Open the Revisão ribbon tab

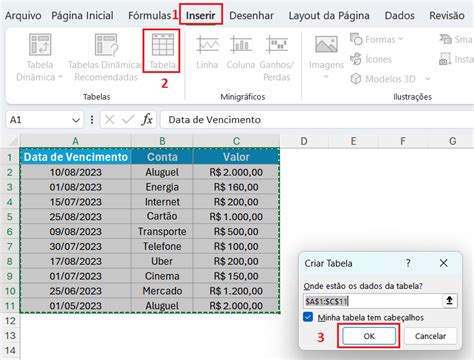447,15
